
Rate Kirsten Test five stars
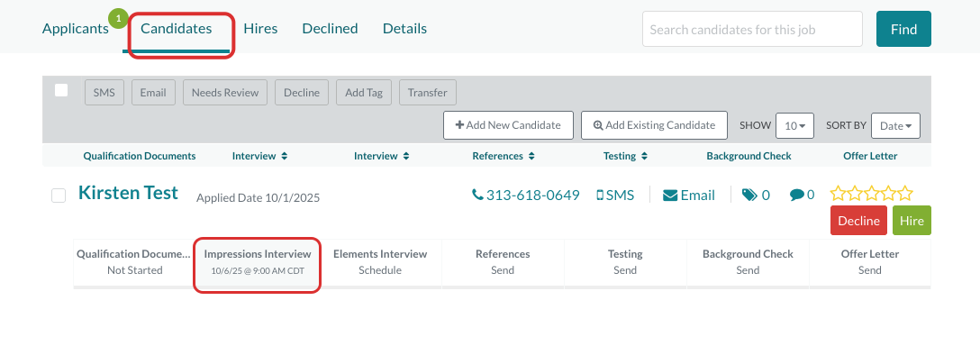click(905, 194)
